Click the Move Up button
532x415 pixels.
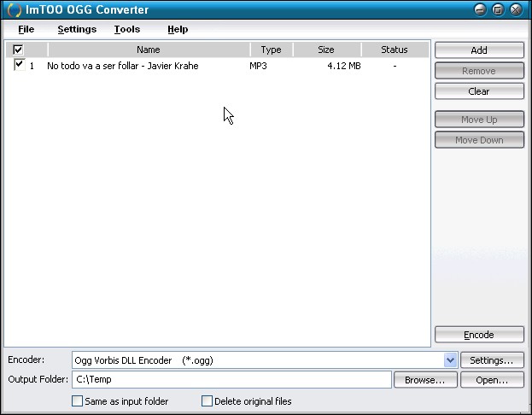(479, 120)
